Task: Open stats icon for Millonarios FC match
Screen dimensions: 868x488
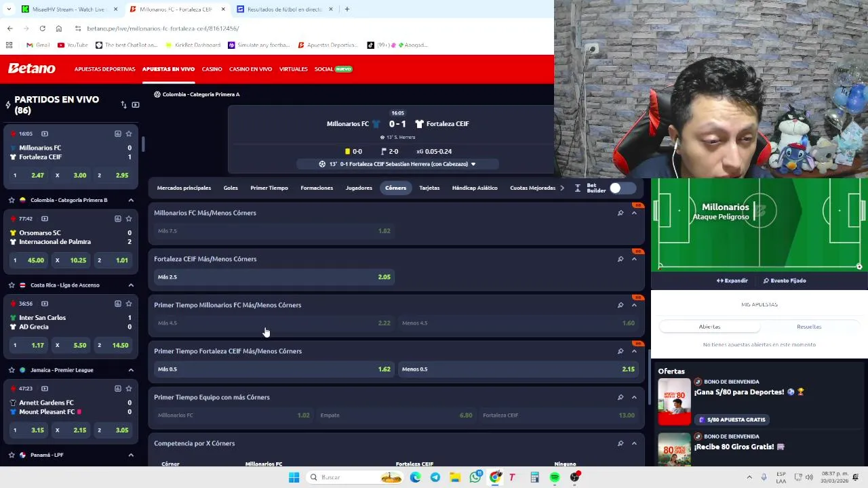Action: pyautogui.click(x=117, y=134)
